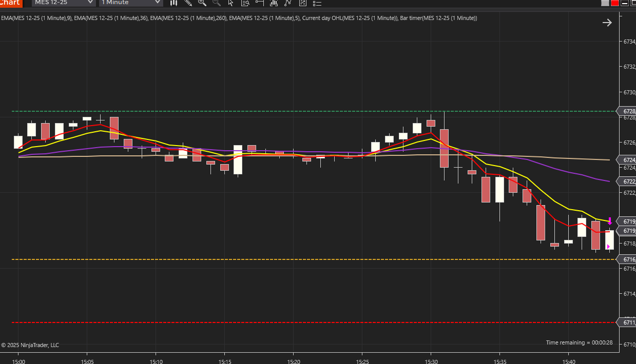Click the 6734 price axis label
This screenshot has height=364, width=636.
click(629, 42)
